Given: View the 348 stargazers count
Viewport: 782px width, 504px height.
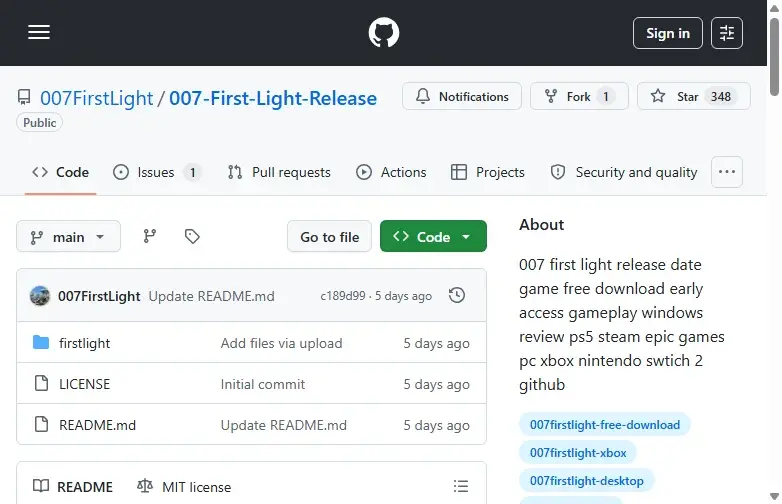Looking at the screenshot, I should (x=721, y=96).
